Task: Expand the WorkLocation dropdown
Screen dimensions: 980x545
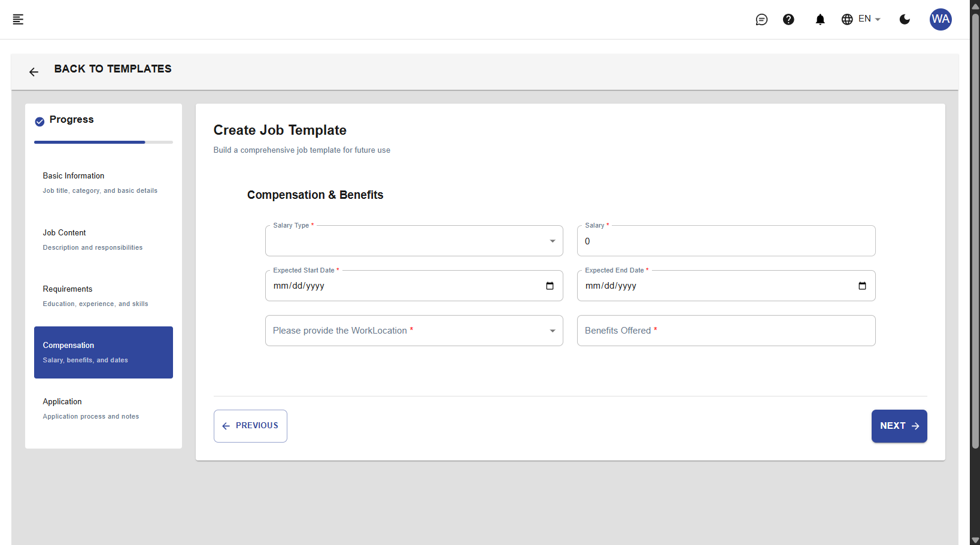Action: pyautogui.click(x=551, y=331)
